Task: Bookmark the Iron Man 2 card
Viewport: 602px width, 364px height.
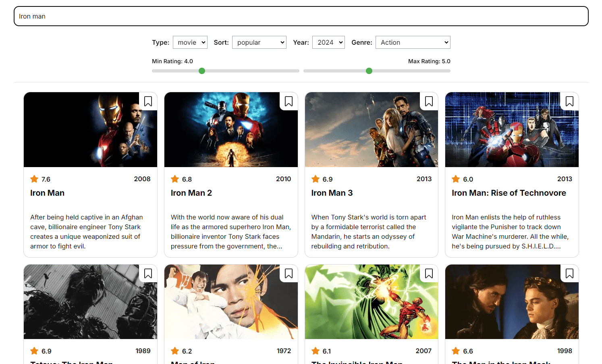Action: 289,101
